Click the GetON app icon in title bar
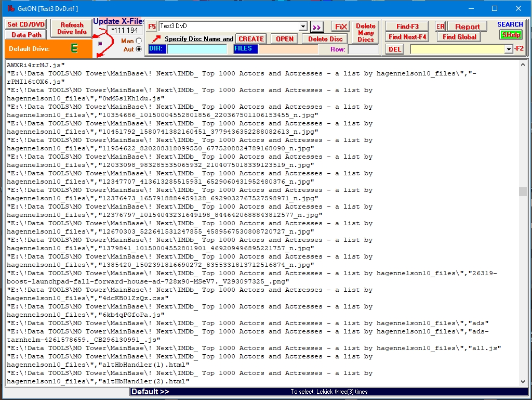532x400 pixels. point(10,8)
